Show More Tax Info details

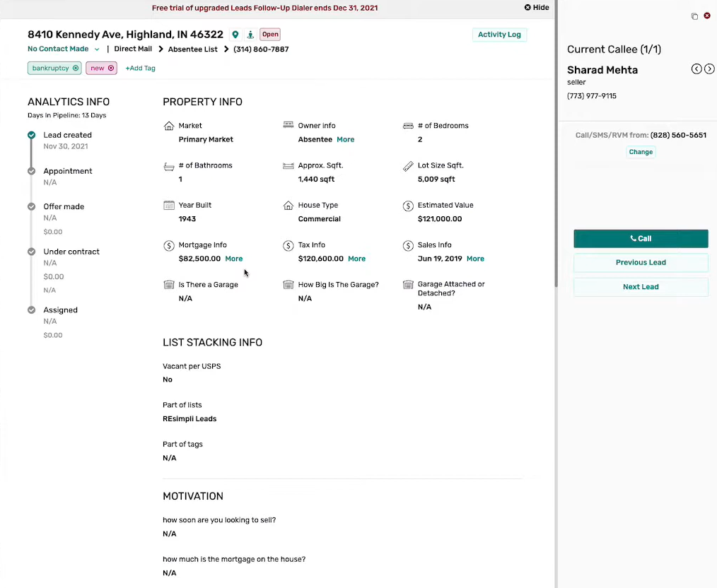click(356, 259)
